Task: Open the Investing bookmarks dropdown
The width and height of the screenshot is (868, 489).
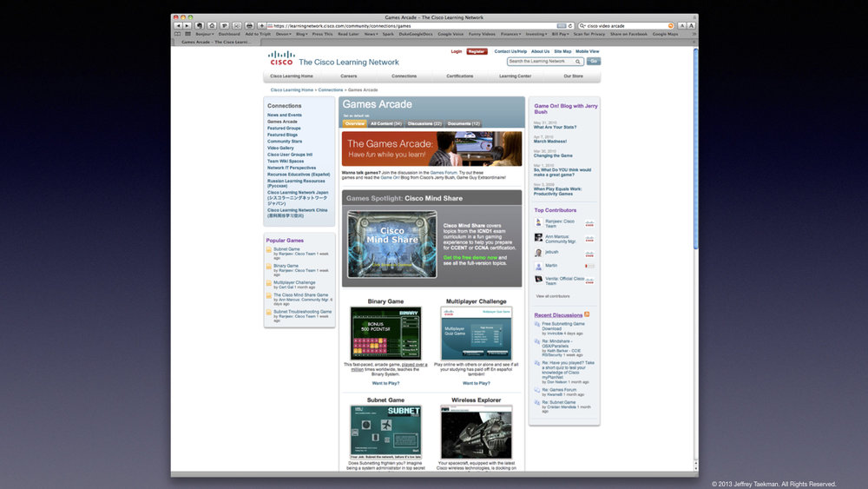Action: click(x=536, y=34)
